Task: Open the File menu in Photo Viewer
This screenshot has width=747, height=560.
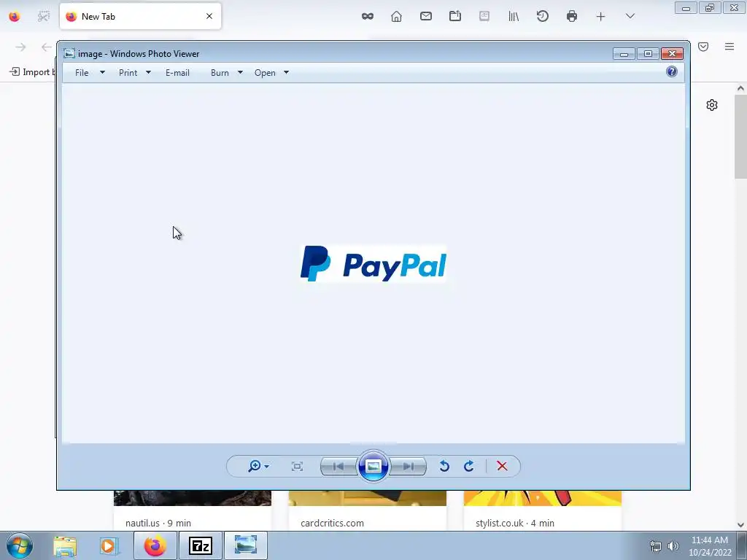Action: (82, 73)
